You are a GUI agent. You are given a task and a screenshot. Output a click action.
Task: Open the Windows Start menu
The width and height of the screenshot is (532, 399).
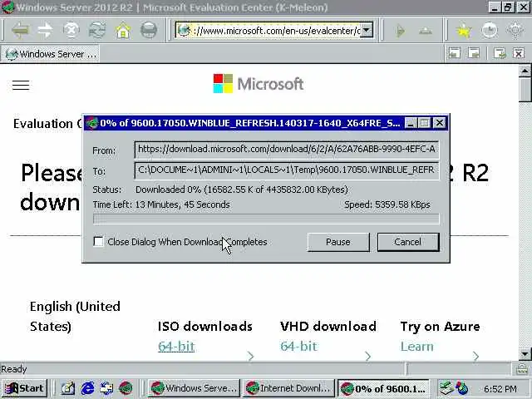click(24, 388)
